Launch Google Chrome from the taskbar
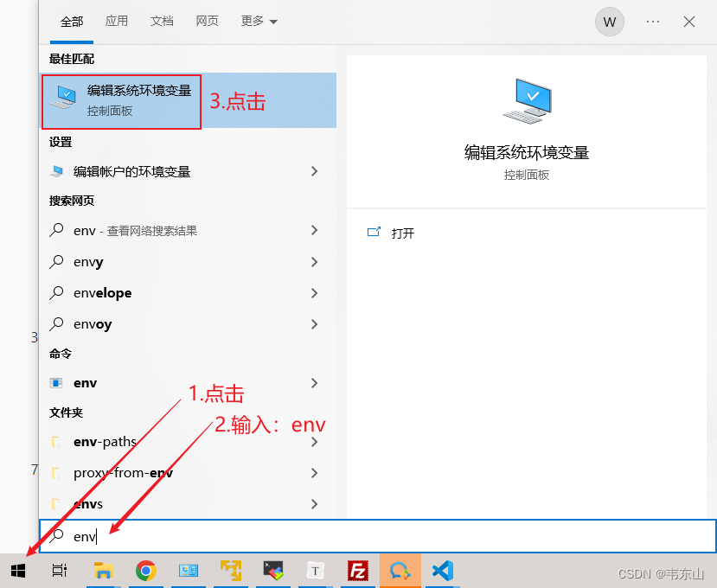The image size is (717, 588). pyautogui.click(x=145, y=571)
